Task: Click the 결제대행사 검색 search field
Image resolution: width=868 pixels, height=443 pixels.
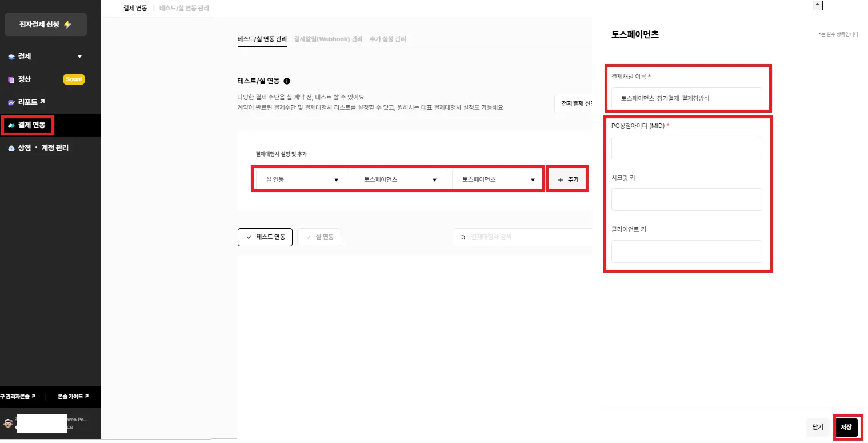Action: pos(522,237)
